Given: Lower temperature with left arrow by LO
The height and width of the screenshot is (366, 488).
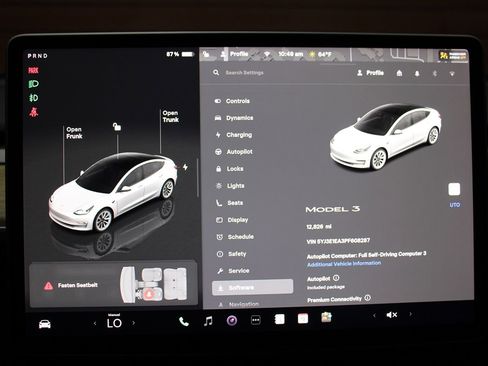Looking at the screenshot, I should (95, 323).
